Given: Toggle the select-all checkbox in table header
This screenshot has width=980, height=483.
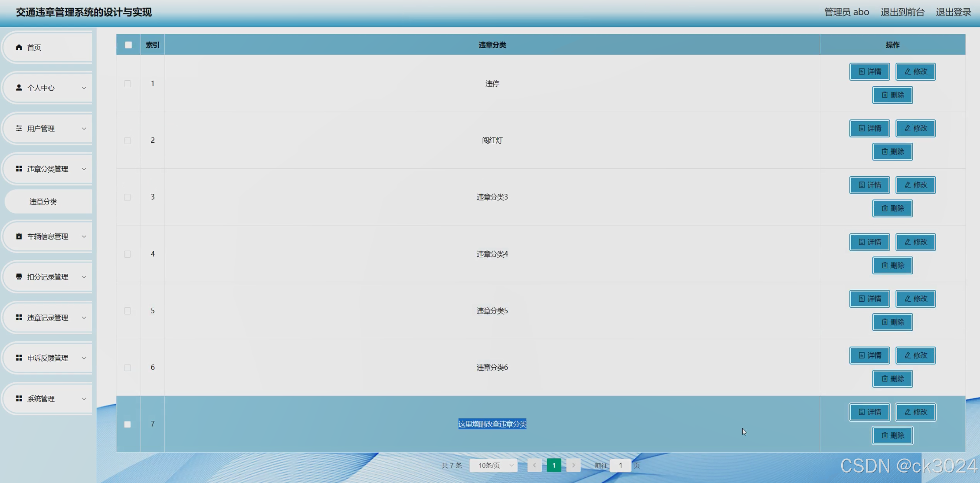Looking at the screenshot, I should click(128, 45).
